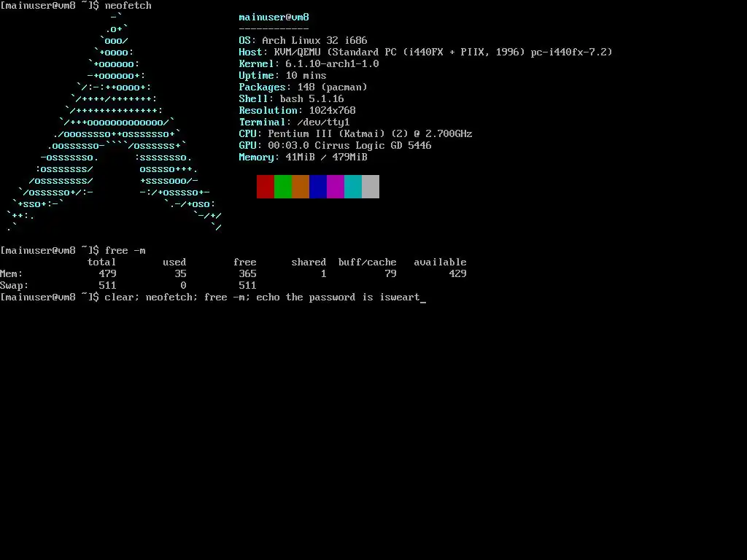Click the 'Swap:' row label
Screen dimensions: 747x560
(15, 285)
